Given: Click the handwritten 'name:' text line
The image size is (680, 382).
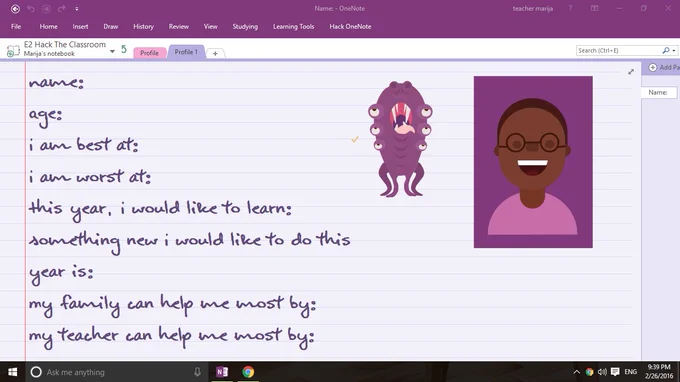Looking at the screenshot, I should click(56, 82).
